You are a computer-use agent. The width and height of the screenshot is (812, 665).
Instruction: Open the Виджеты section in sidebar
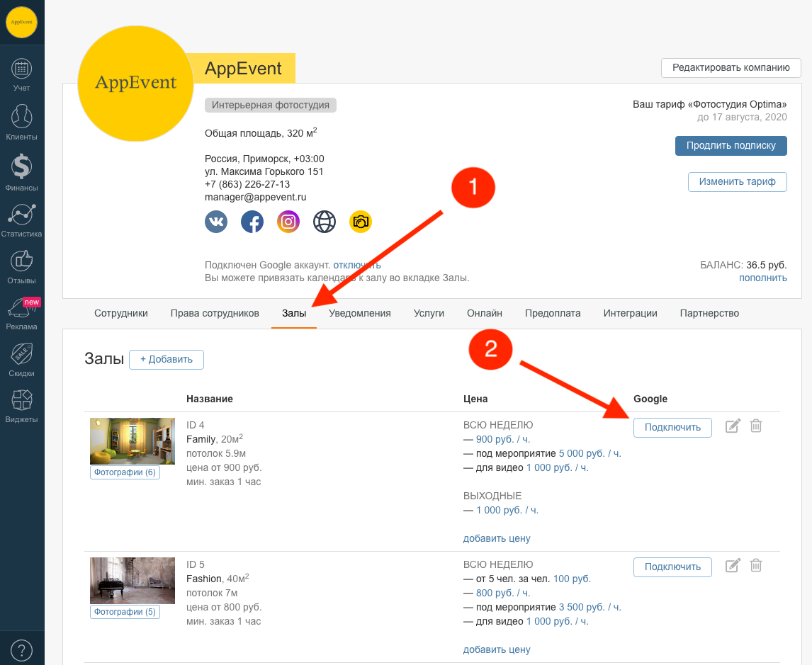[x=21, y=407]
